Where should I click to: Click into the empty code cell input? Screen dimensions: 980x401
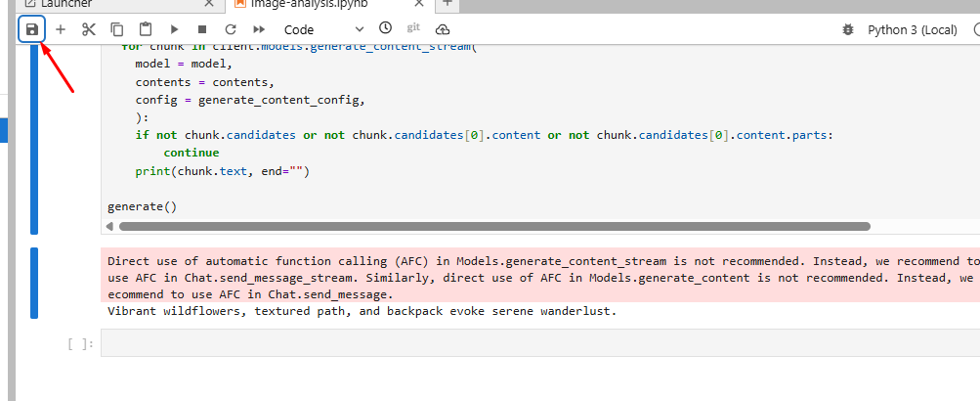[540, 343]
